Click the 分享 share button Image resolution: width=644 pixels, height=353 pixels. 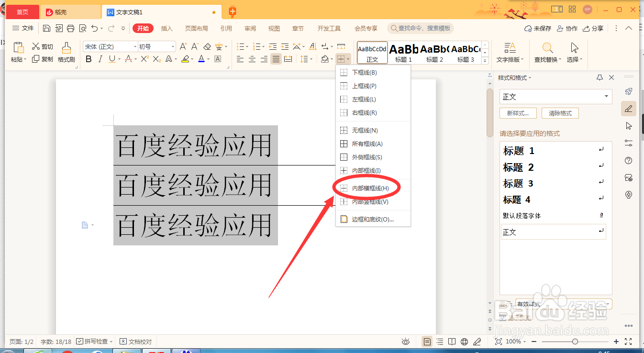[x=593, y=29]
